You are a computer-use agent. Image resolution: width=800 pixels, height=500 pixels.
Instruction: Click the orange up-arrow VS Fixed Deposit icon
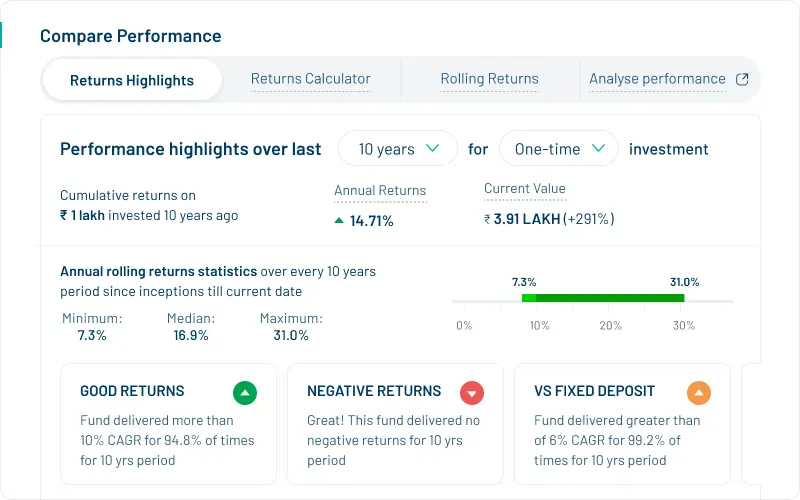tap(699, 392)
